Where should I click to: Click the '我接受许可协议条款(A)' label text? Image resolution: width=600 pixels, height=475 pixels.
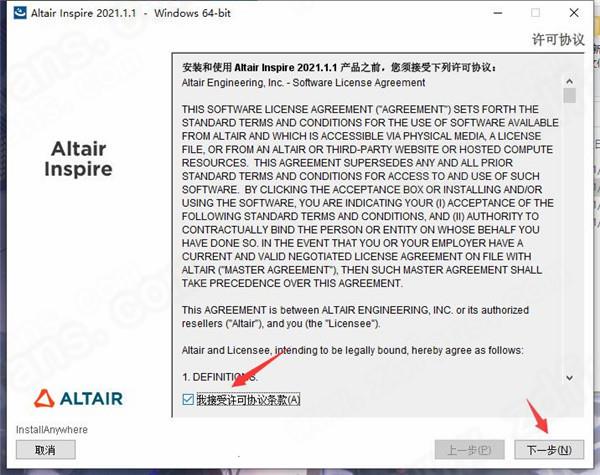click(248, 400)
